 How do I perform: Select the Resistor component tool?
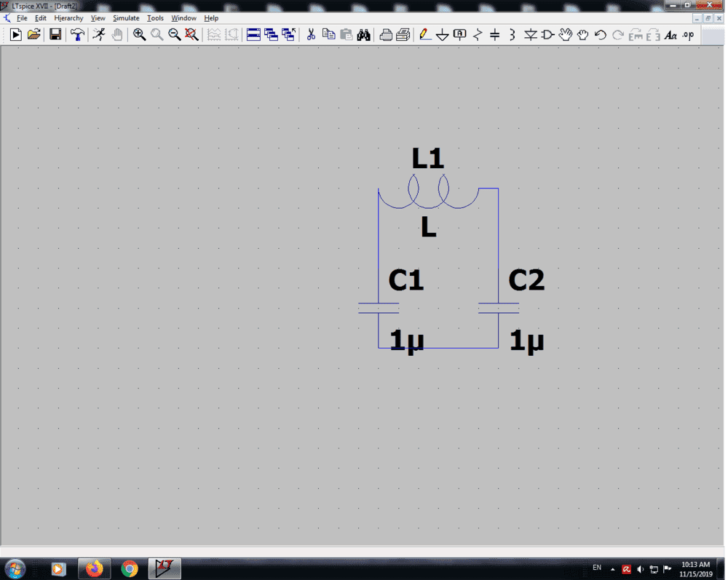(478, 34)
